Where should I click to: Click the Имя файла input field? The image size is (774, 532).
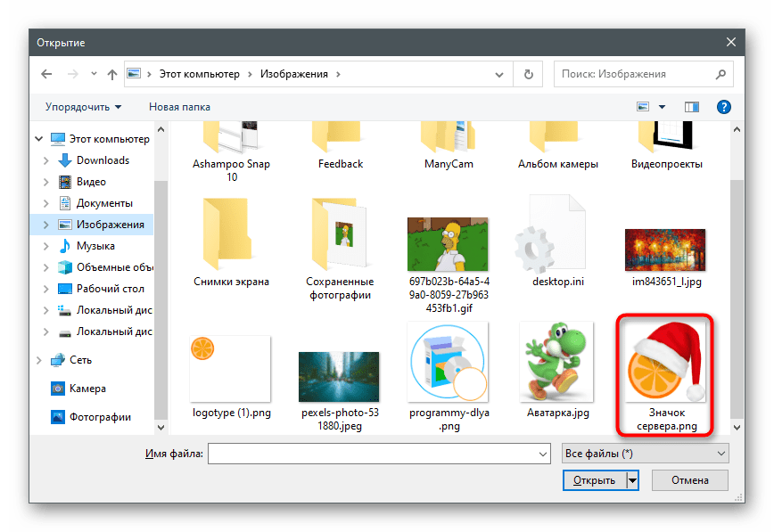(379, 454)
